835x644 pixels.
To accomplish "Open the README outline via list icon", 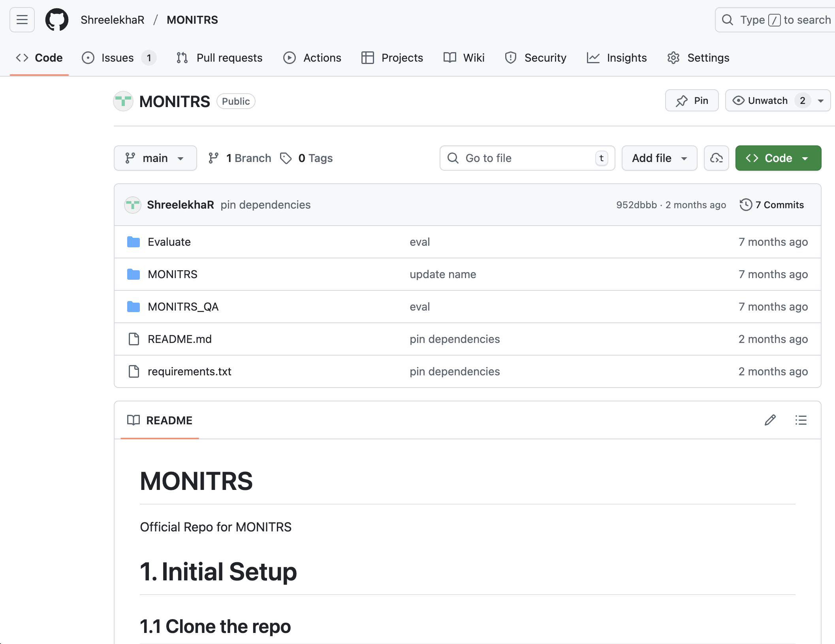I will tap(801, 420).
